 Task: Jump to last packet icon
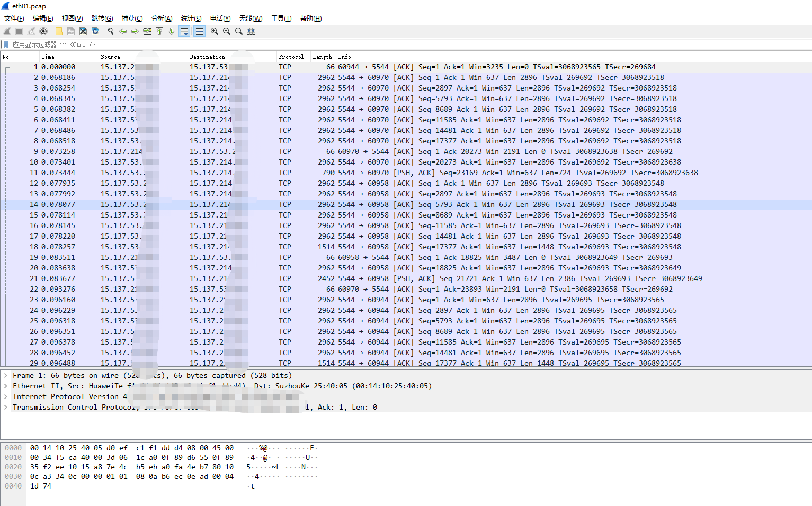pos(172,31)
